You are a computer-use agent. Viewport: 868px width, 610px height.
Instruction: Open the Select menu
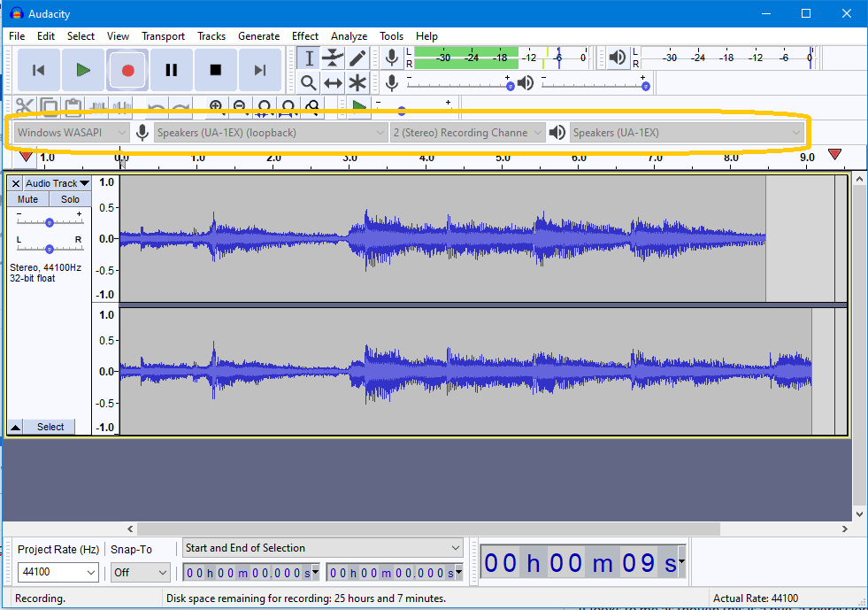[x=81, y=36]
